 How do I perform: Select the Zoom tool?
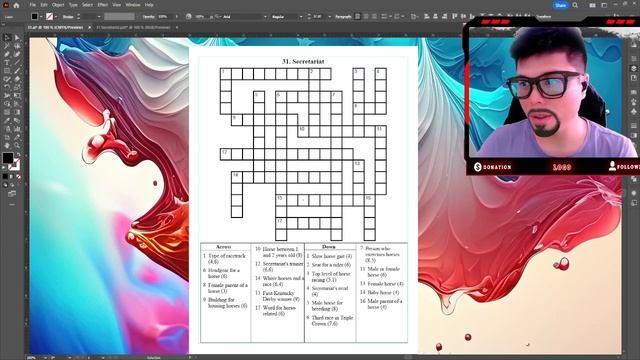17,145
